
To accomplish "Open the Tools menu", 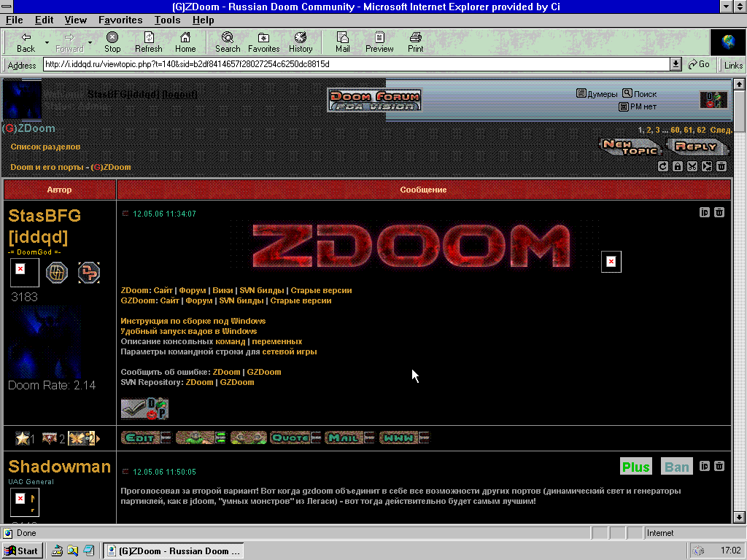I will point(167,20).
